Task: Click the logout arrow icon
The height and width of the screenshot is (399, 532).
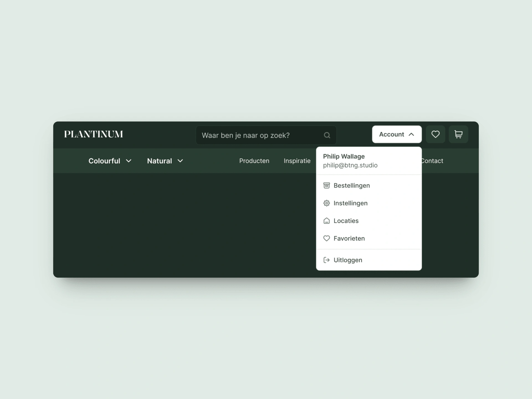Action: 326,260
